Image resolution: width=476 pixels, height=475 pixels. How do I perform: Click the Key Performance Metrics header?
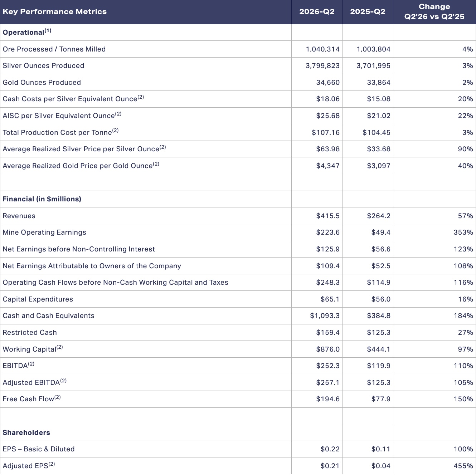pyautogui.click(x=54, y=11)
